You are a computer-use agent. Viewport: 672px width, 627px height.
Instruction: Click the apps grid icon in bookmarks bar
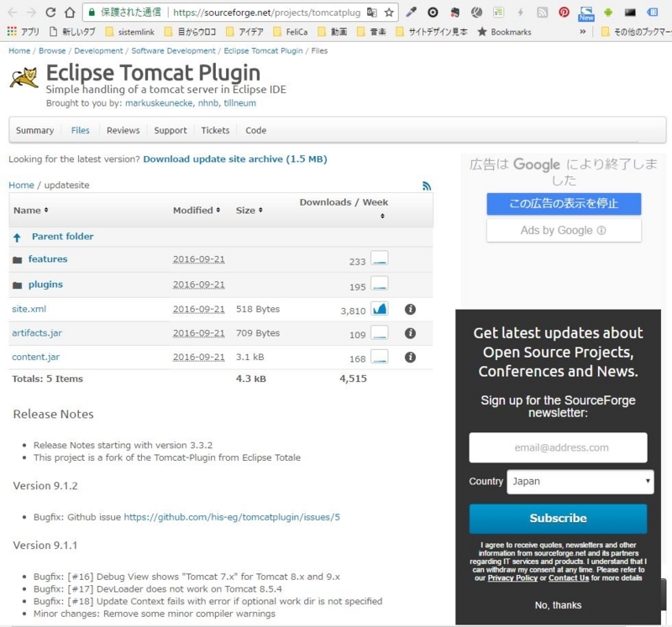[12, 31]
